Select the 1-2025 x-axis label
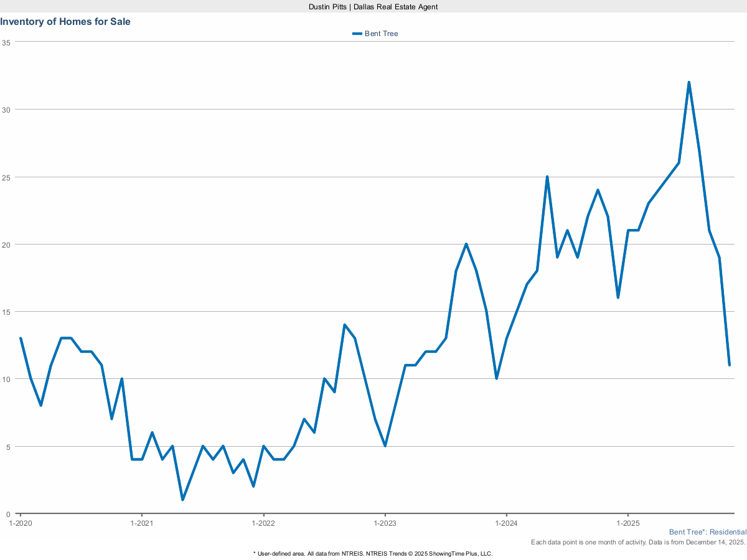747x560 pixels. click(627, 523)
